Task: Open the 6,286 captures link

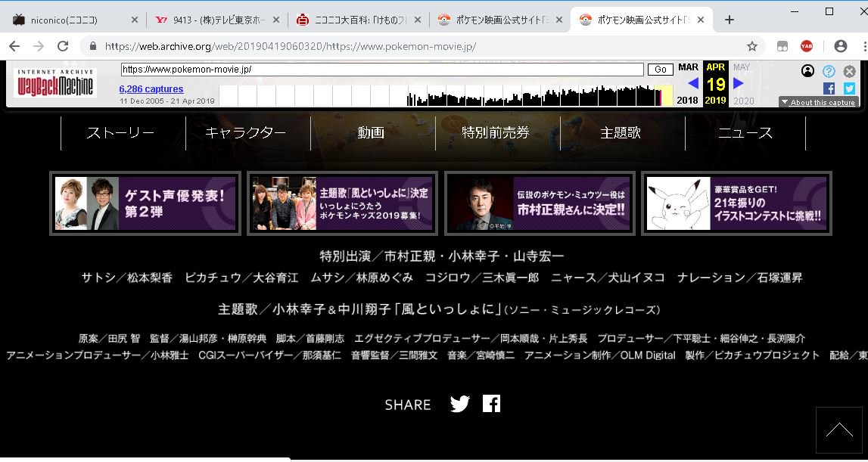Action: 151,89
